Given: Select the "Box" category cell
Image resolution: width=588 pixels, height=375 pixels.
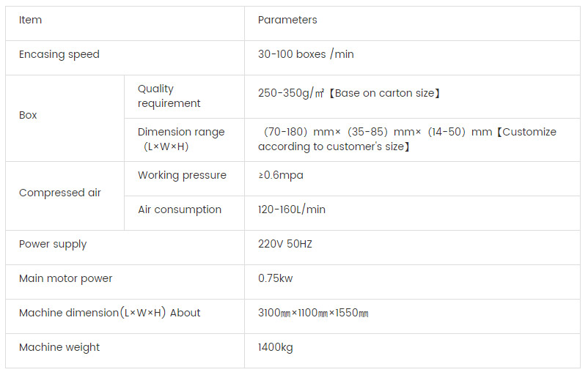Looking at the screenshot, I should coord(28,116).
